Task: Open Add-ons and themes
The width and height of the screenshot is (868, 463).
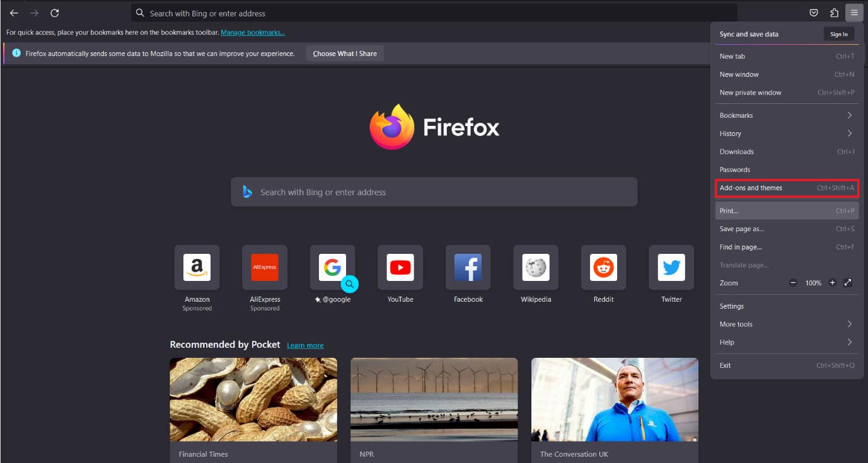Action: coord(787,188)
